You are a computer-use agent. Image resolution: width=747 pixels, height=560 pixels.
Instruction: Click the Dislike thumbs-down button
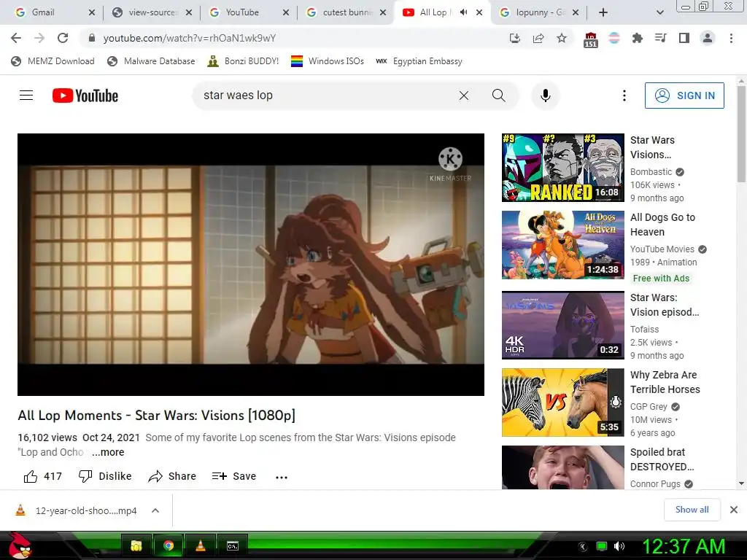click(x=105, y=476)
